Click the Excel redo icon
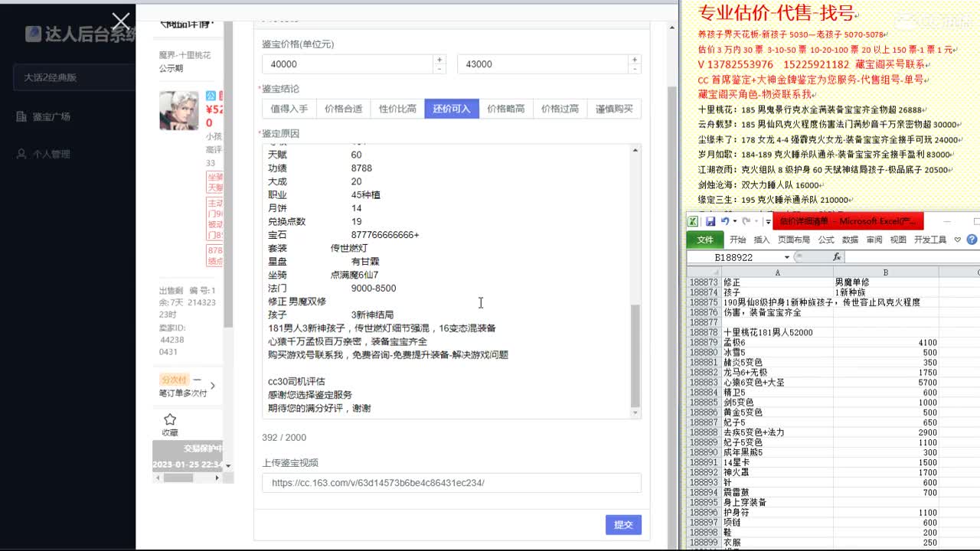The width and height of the screenshot is (980, 551). coord(746,221)
